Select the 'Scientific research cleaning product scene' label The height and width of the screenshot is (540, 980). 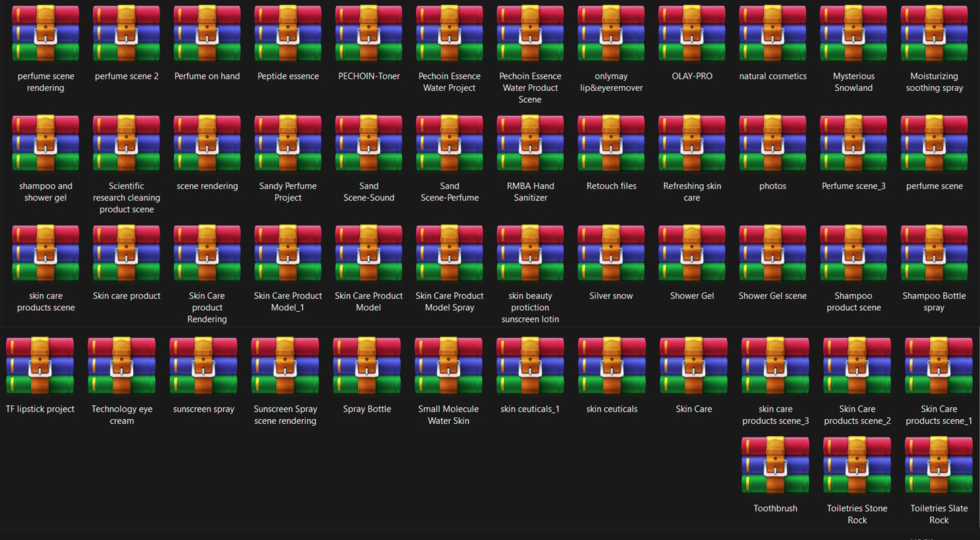pyautogui.click(x=127, y=198)
